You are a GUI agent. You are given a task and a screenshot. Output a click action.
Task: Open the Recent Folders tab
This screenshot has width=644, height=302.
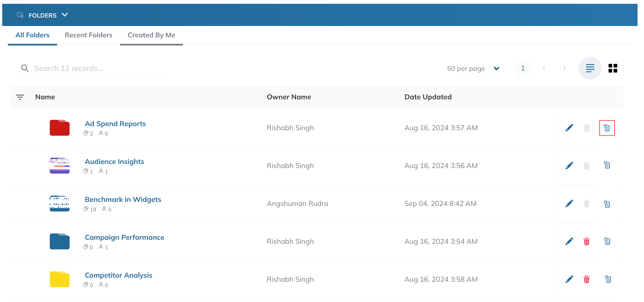click(x=88, y=35)
